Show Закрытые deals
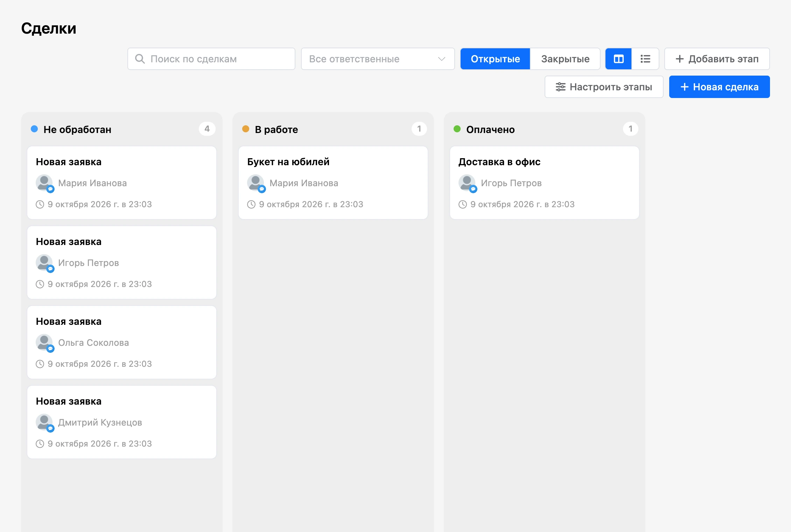Screen dimensions: 791x532 click(x=565, y=59)
